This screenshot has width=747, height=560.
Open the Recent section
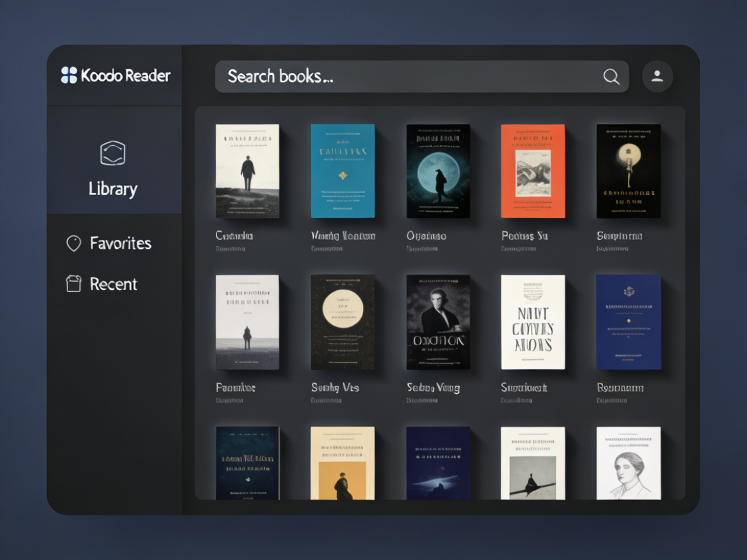(114, 283)
